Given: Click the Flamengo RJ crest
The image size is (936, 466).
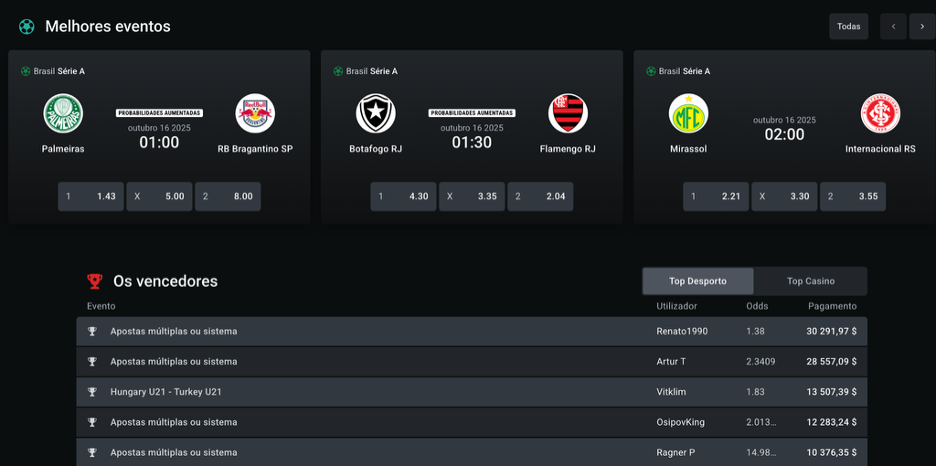Looking at the screenshot, I should [x=568, y=114].
